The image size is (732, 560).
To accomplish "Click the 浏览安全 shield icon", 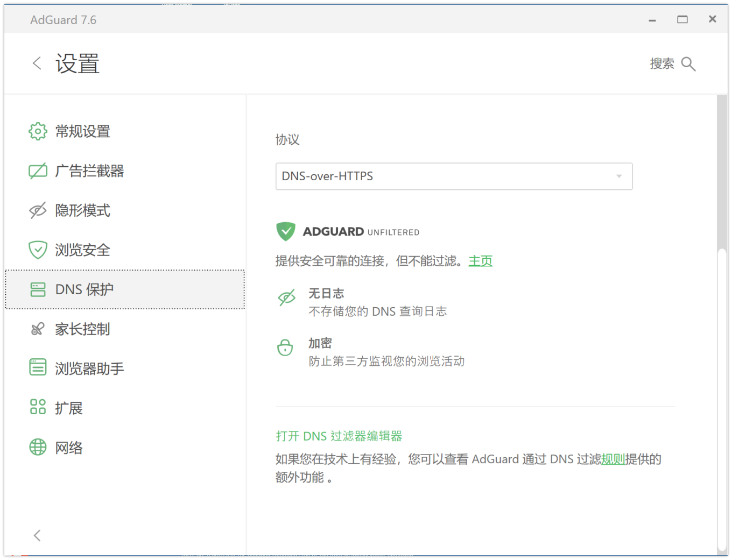I will [38, 250].
